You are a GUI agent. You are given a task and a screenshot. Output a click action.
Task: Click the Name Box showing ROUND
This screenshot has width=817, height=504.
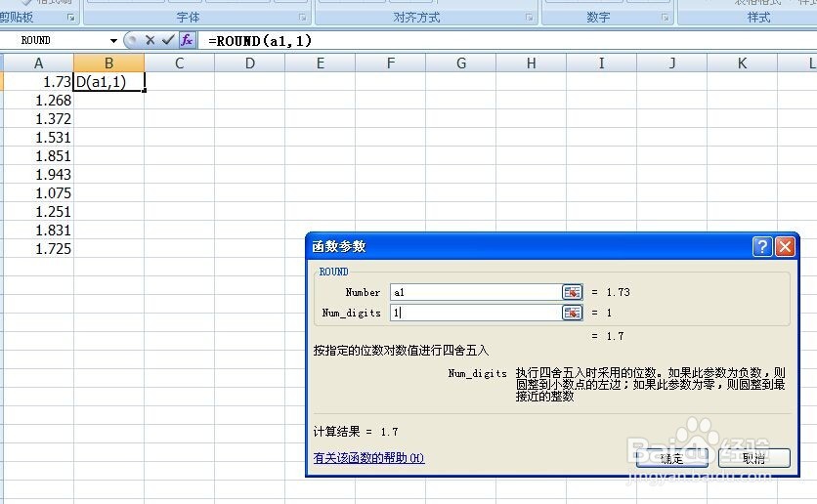coord(55,41)
